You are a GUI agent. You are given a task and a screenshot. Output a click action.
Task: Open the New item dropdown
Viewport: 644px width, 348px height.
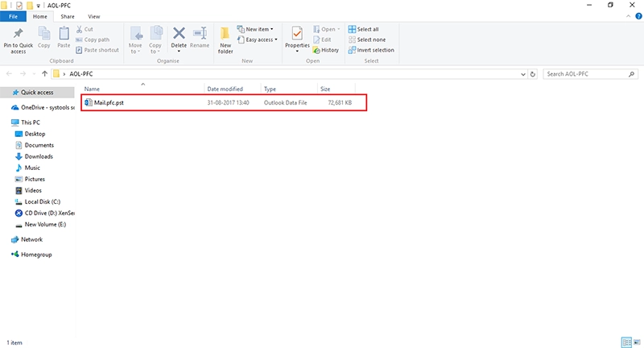(255, 29)
